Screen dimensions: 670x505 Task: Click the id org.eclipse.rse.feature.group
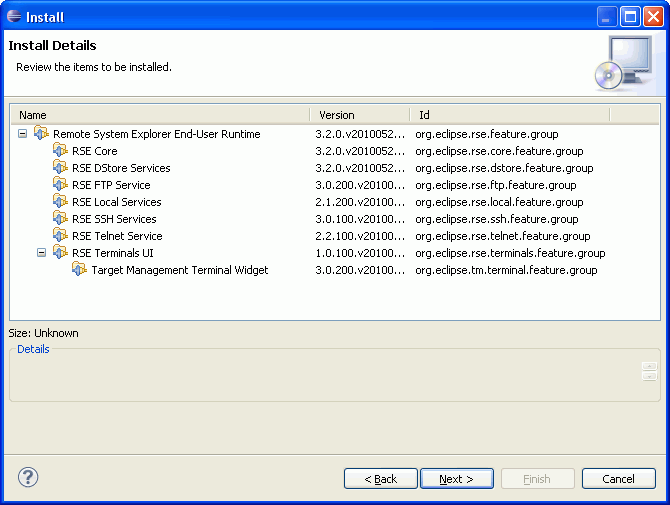coord(487,134)
